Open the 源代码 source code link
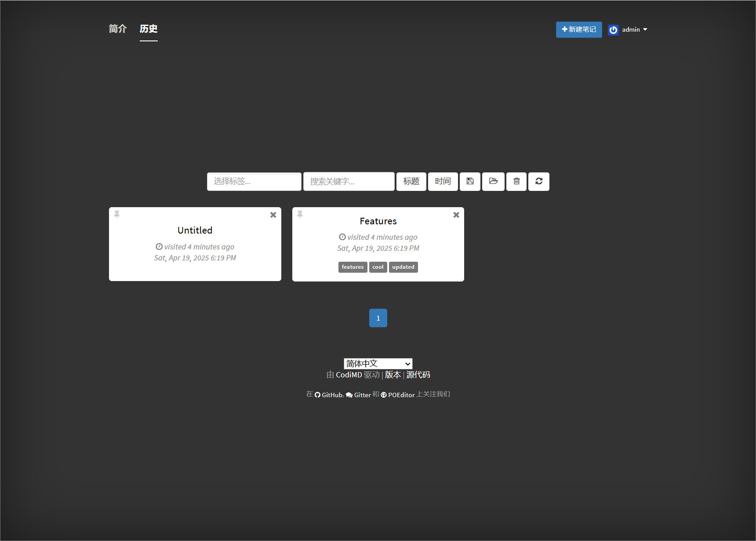Viewport: 756px width, 541px height. pyautogui.click(x=418, y=375)
